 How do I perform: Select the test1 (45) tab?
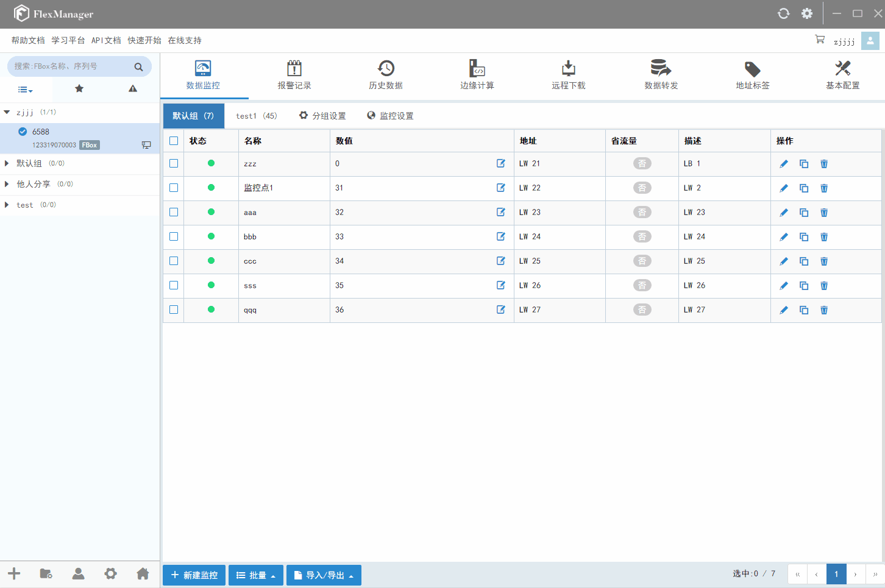coord(257,116)
